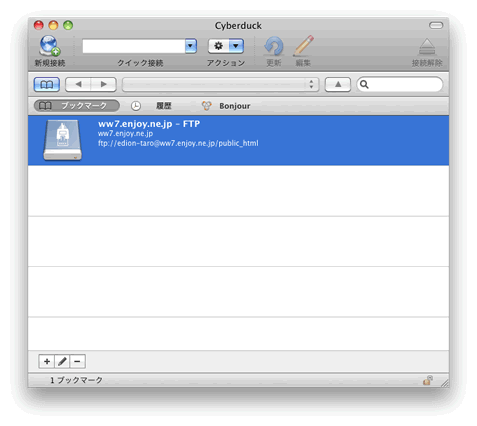
Task: Go forward with the right arrow button
Action: coord(104,84)
